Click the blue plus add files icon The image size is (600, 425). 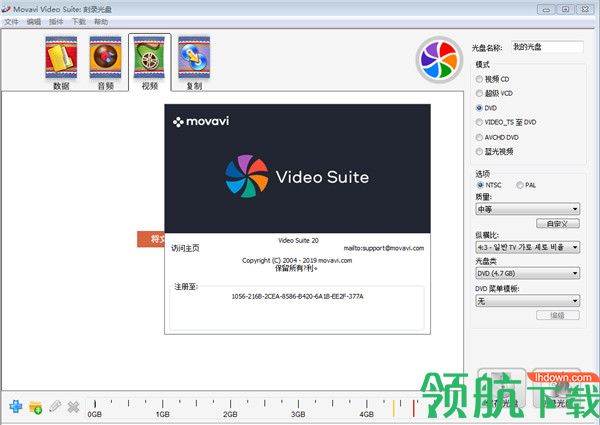16,406
